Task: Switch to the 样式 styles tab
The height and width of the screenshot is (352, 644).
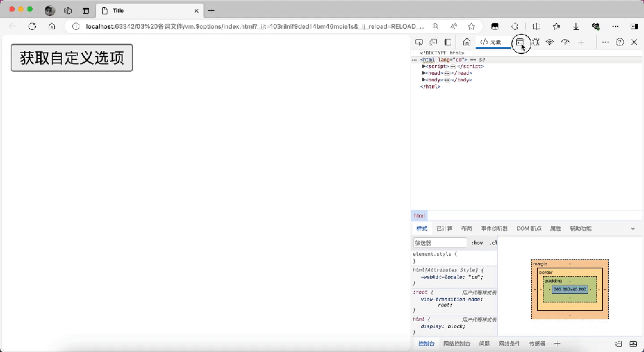Action: coord(422,229)
